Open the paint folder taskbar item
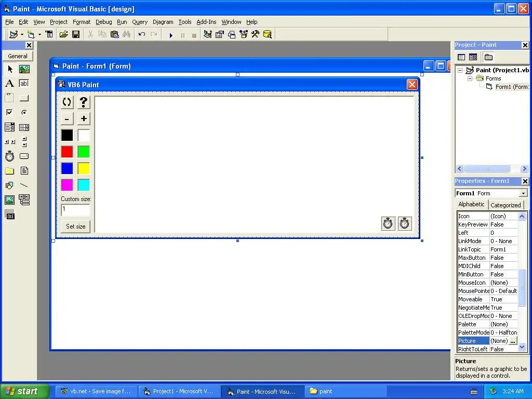Viewport: 532px width, 399px height. pos(345,392)
